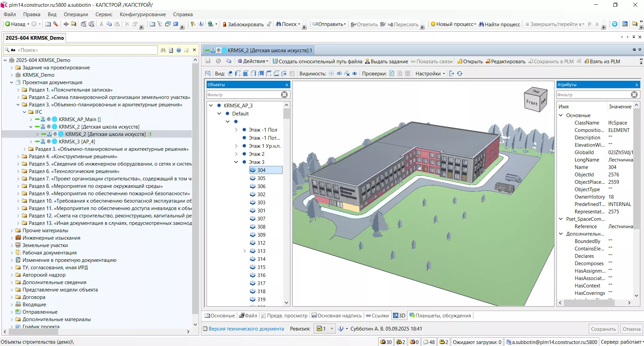This screenshot has height=346, width=644.
Task: Toggle the dotted-eye visibility icon
Action: pyautogui.click(x=331, y=74)
